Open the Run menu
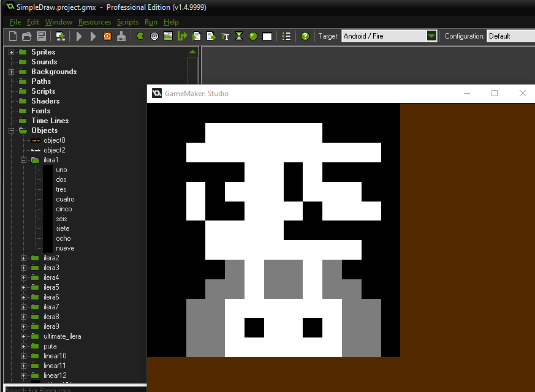 pos(151,22)
